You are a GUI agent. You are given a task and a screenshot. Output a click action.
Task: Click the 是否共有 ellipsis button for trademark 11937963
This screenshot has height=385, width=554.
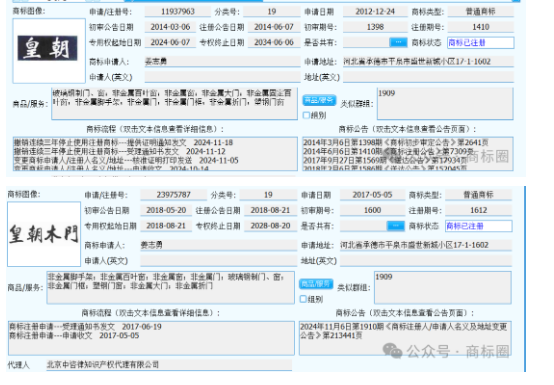tap(398, 42)
